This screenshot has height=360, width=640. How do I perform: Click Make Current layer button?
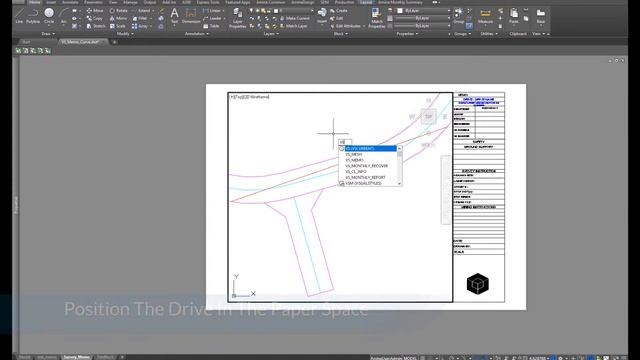[x=294, y=18]
